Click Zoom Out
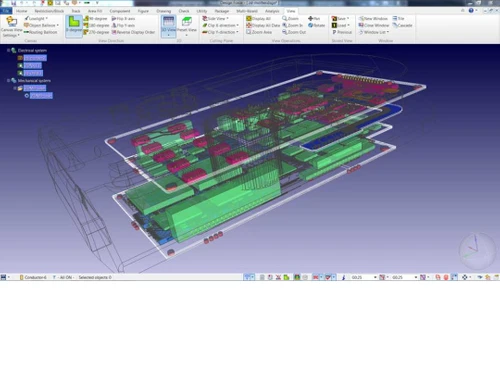 (294, 32)
